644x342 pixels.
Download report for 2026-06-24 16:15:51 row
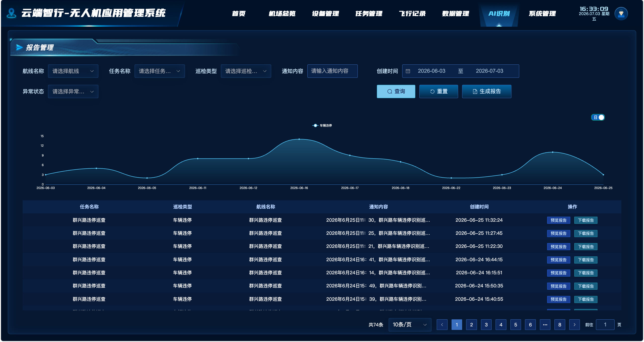click(x=586, y=273)
